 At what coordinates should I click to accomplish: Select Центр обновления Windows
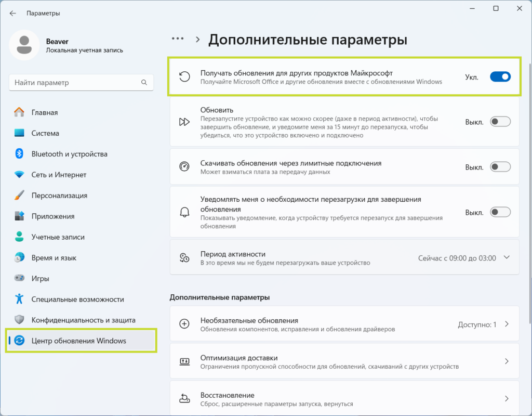coord(81,340)
